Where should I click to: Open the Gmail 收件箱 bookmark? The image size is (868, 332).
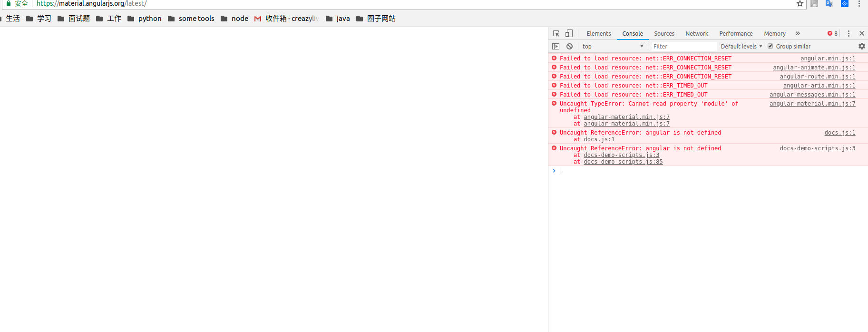click(286, 19)
